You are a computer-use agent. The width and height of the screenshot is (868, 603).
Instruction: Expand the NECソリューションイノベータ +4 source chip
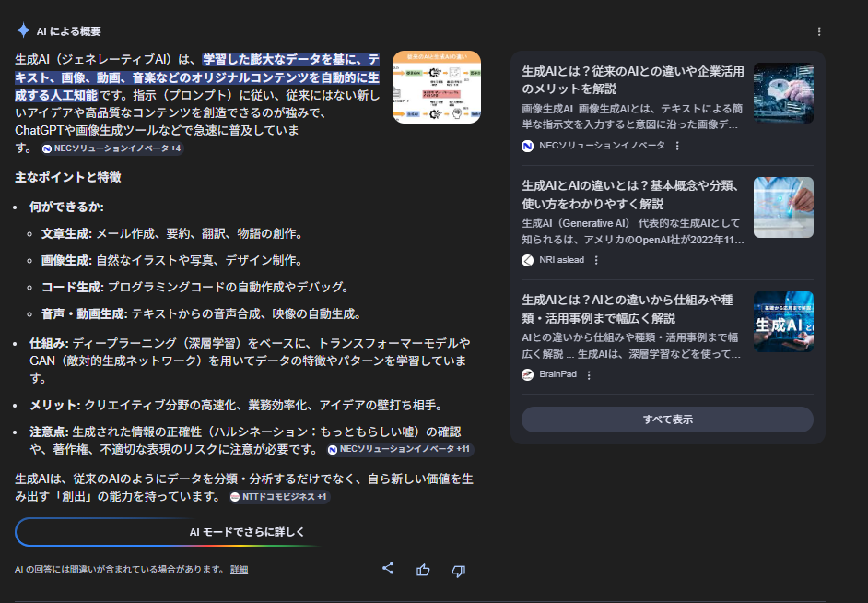click(111, 148)
